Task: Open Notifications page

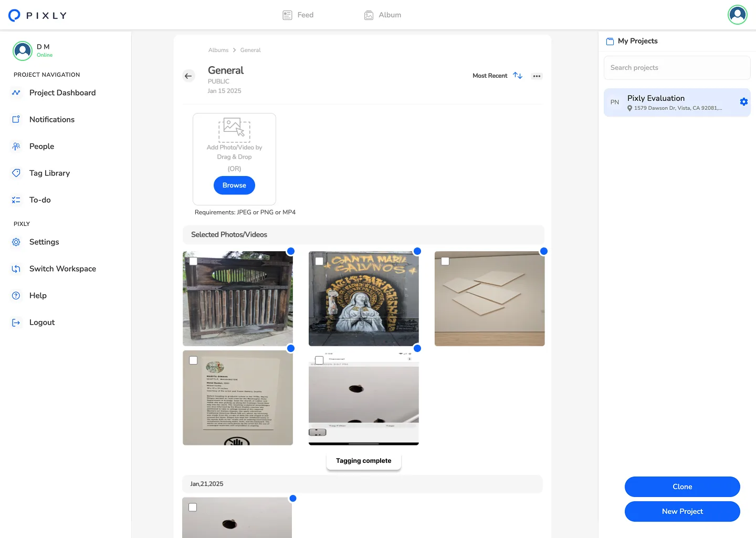Action: tap(52, 120)
